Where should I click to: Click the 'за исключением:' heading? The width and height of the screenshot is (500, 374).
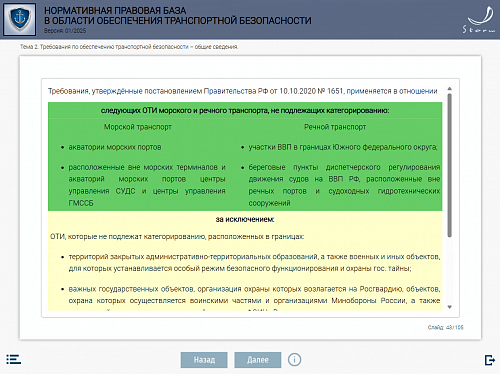coord(245,219)
